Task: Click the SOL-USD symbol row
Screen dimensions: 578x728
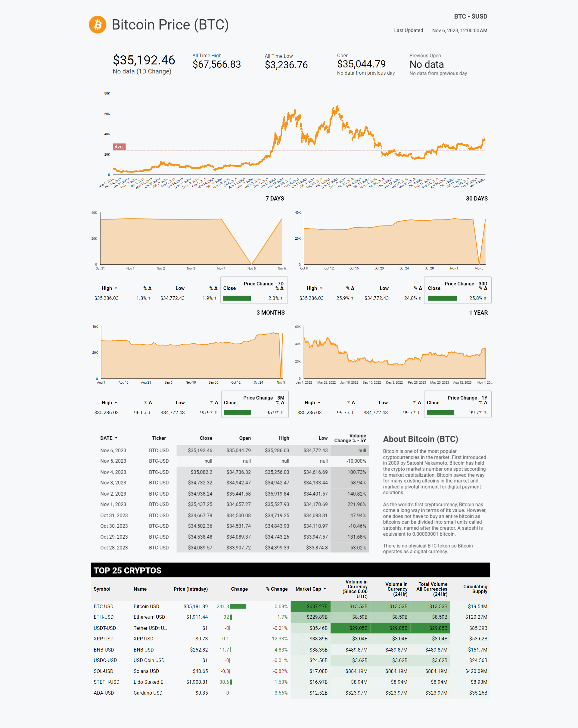Action: (103, 671)
